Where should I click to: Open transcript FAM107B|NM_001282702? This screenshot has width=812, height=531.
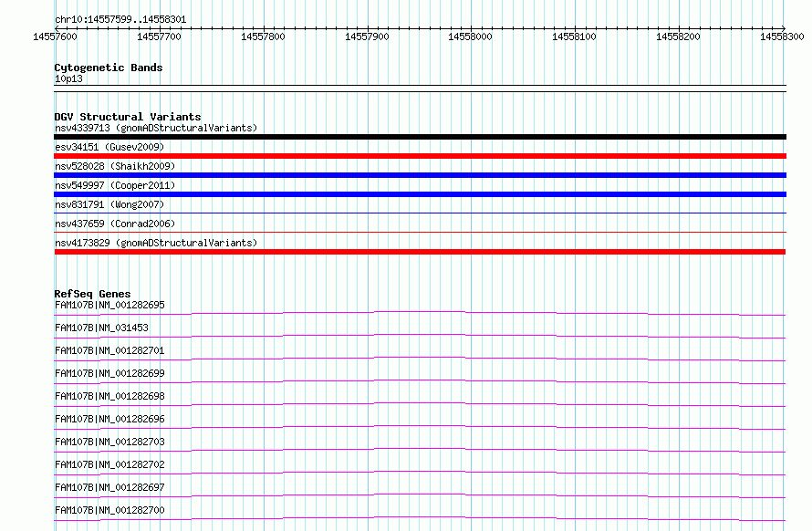[109, 464]
